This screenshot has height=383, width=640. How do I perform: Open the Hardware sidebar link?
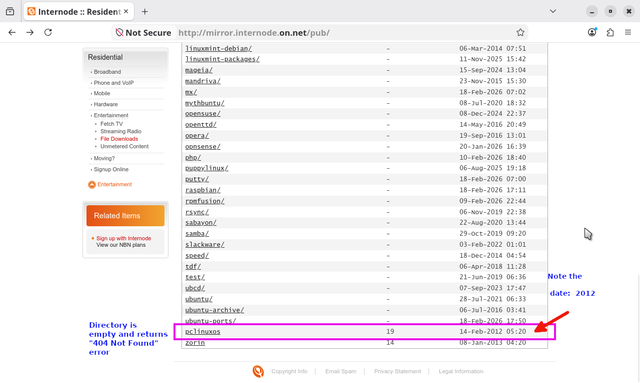[x=106, y=105]
